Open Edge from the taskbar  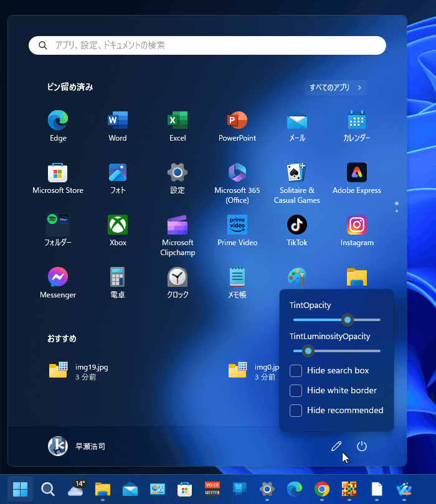tap(295, 489)
